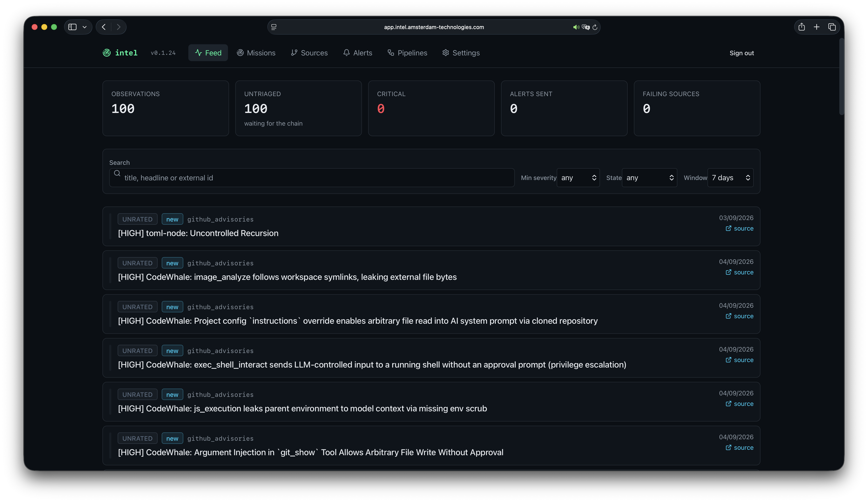Expand the sidebar dropdown chevron in Safari toolbar
868x502 pixels.
84,27
